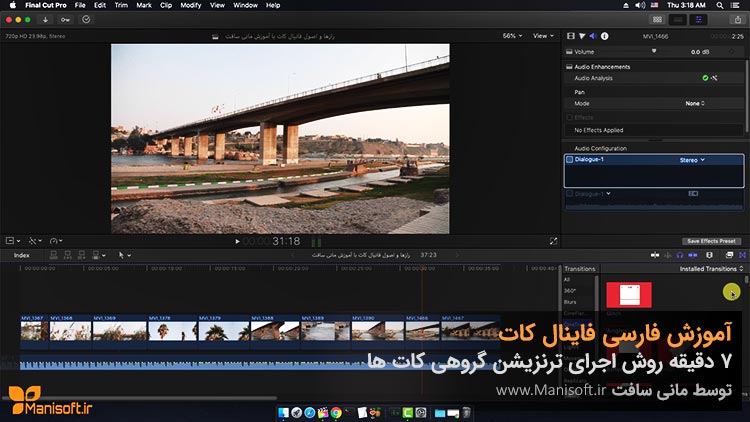Click the Append clip edit icon

[x=82, y=255]
